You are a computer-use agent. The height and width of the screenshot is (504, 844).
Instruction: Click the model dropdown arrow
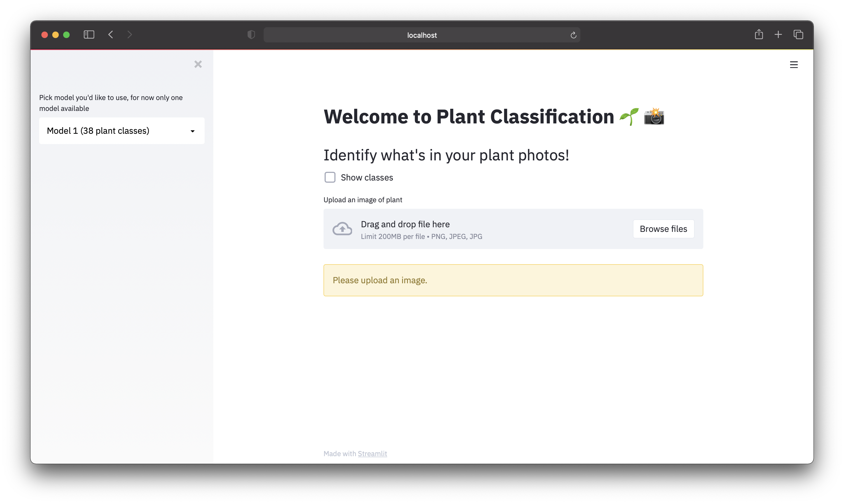pos(192,131)
